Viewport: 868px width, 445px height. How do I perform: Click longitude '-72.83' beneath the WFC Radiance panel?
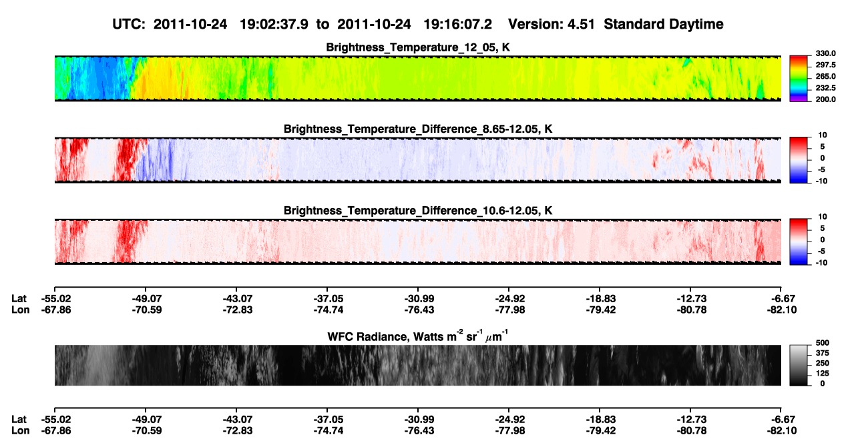236,430
